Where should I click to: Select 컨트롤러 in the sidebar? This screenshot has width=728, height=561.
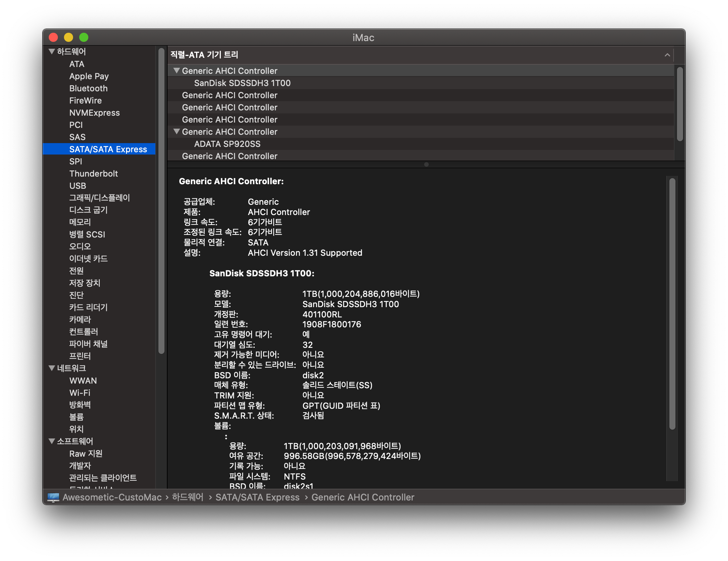(83, 331)
